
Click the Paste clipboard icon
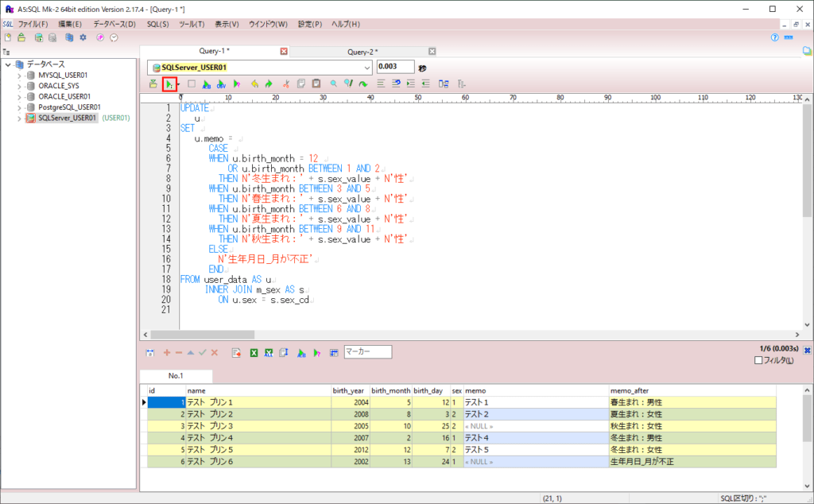click(x=315, y=83)
